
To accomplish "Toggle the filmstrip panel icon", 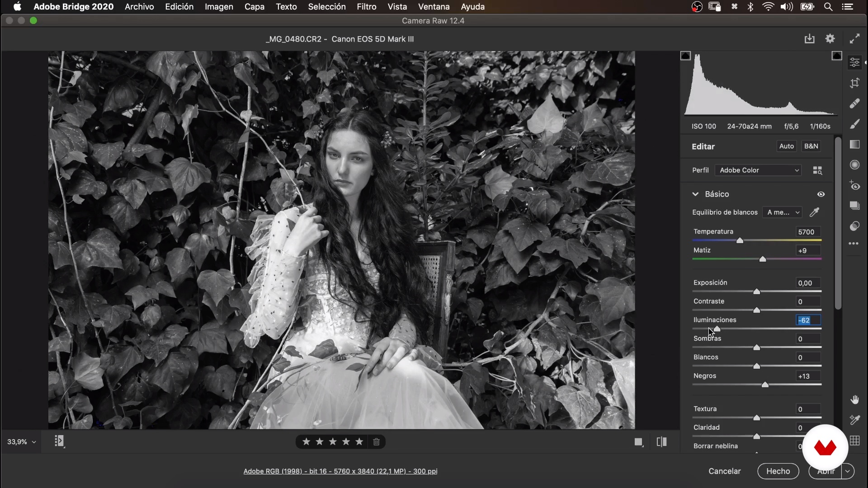I will [x=59, y=441].
